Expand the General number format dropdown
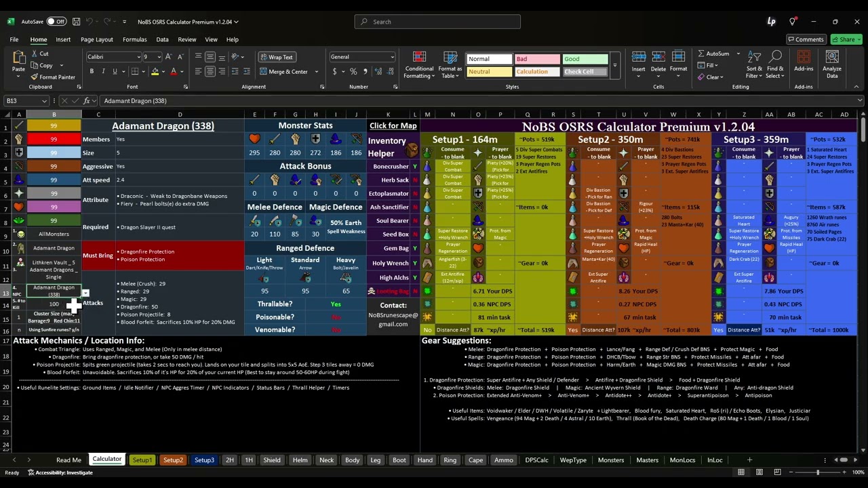 pos(392,57)
